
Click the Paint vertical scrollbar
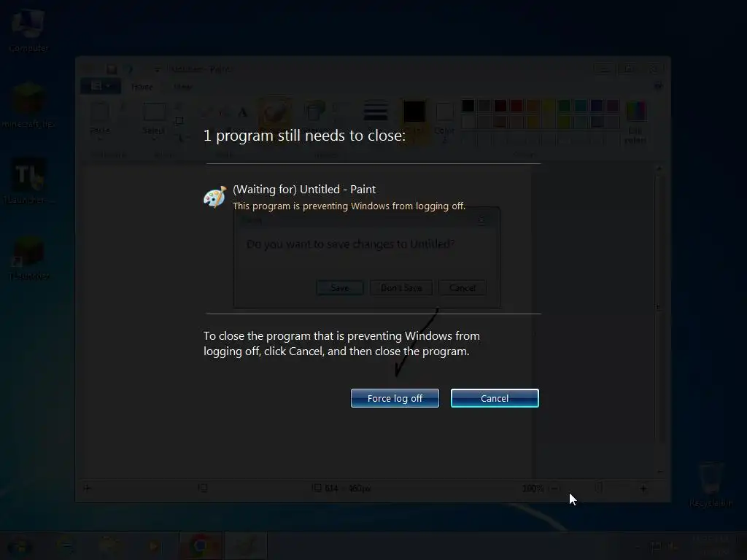(x=659, y=319)
